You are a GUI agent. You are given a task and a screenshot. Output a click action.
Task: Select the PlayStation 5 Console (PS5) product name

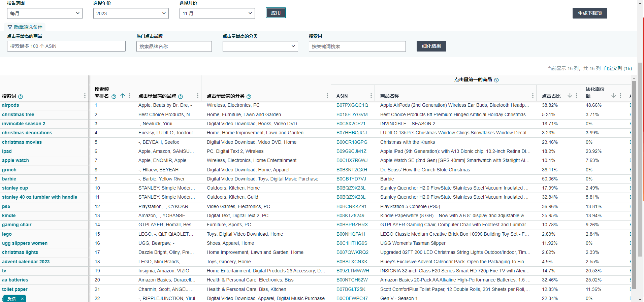point(410,206)
